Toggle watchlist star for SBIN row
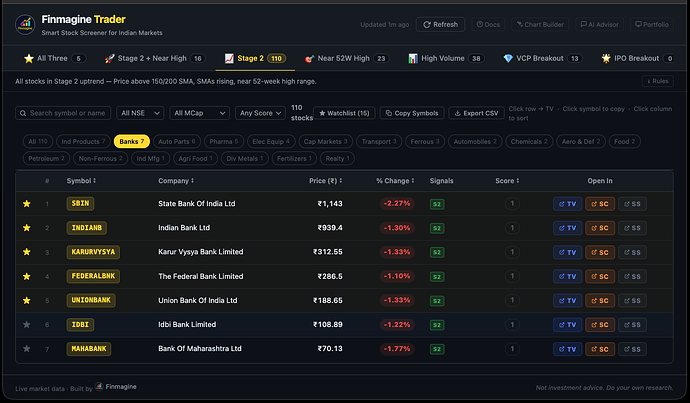 click(27, 204)
